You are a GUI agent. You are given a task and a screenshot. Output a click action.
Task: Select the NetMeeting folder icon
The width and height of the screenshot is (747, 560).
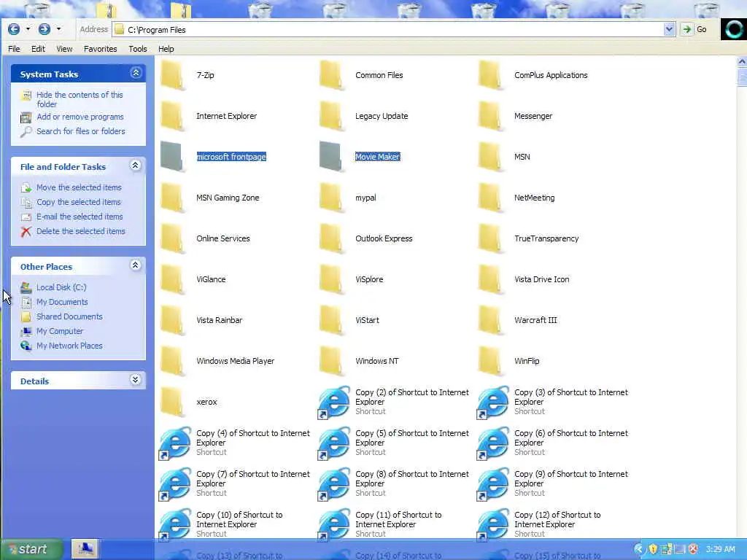[491, 198]
